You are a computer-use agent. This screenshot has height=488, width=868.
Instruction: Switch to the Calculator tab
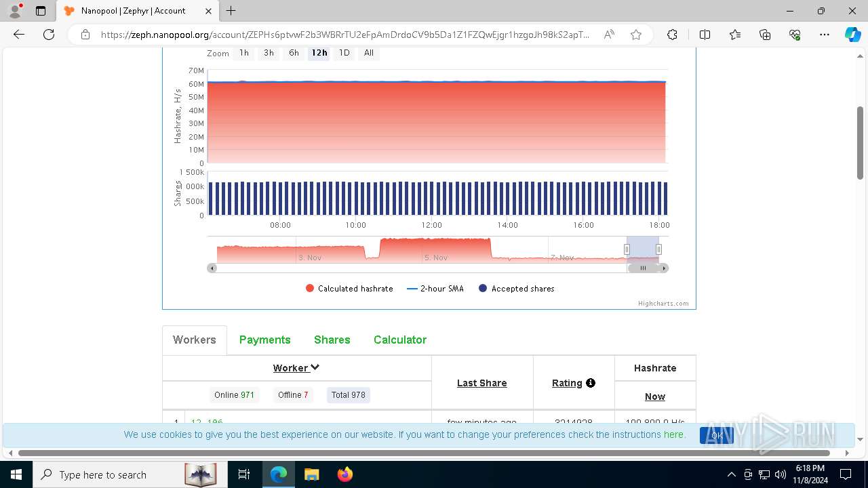(400, 340)
